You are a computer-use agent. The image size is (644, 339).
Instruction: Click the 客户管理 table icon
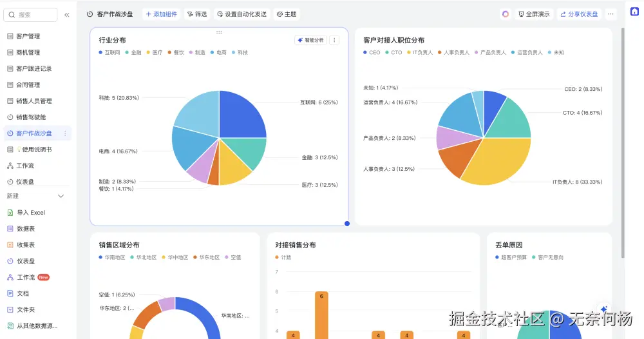pyautogui.click(x=10, y=36)
